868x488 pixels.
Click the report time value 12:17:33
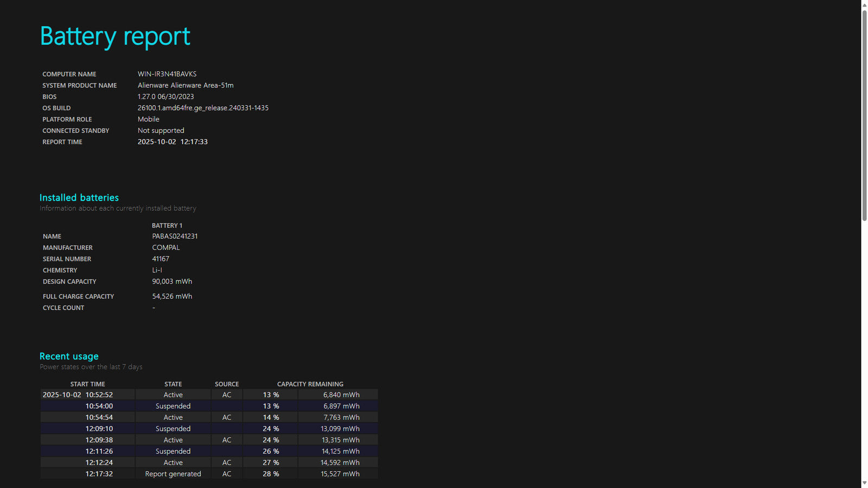194,142
